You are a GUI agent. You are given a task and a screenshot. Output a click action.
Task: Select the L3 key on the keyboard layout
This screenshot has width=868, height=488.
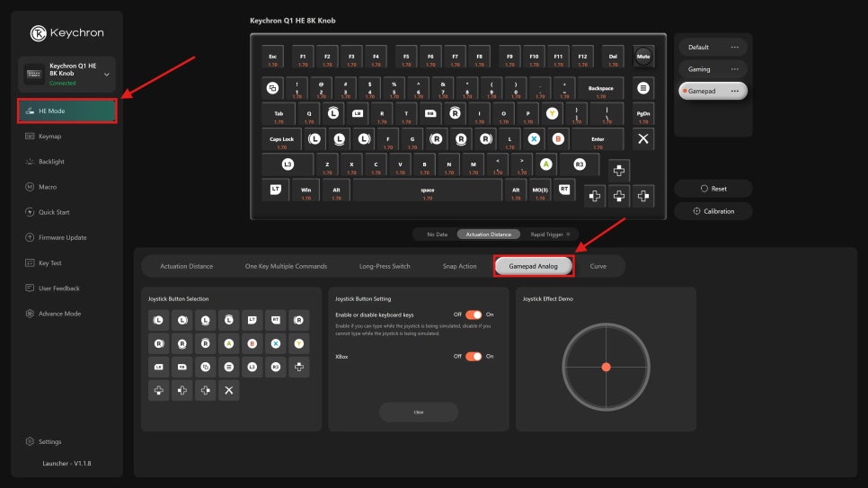pyautogui.click(x=288, y=164)
